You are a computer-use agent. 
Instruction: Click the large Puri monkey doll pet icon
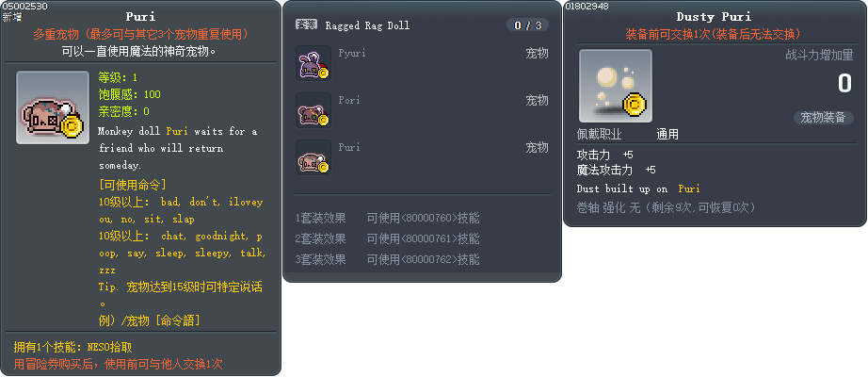[x=53, y=107]
